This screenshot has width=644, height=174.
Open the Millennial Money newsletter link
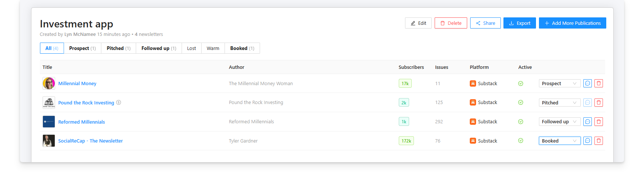pos(77,83)
